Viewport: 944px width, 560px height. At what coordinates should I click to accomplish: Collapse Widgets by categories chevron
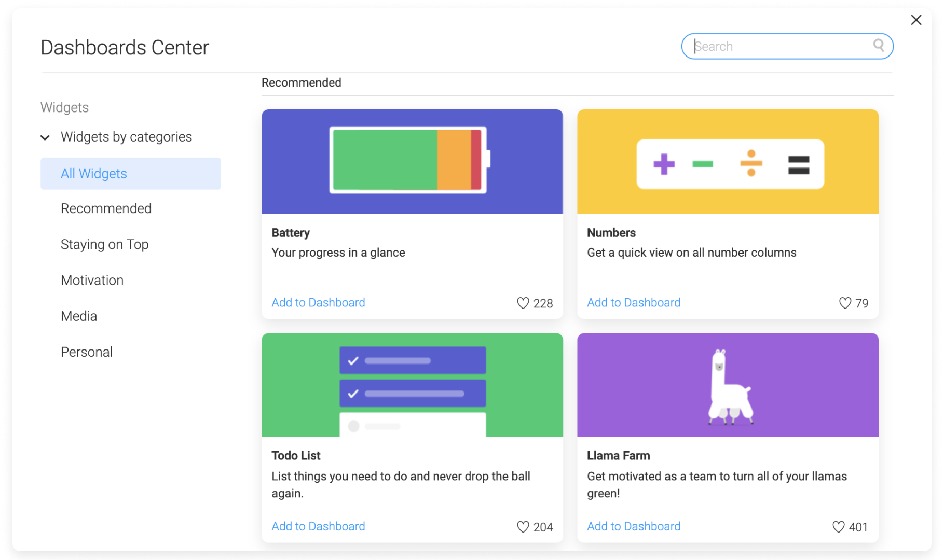pos(45,137)
